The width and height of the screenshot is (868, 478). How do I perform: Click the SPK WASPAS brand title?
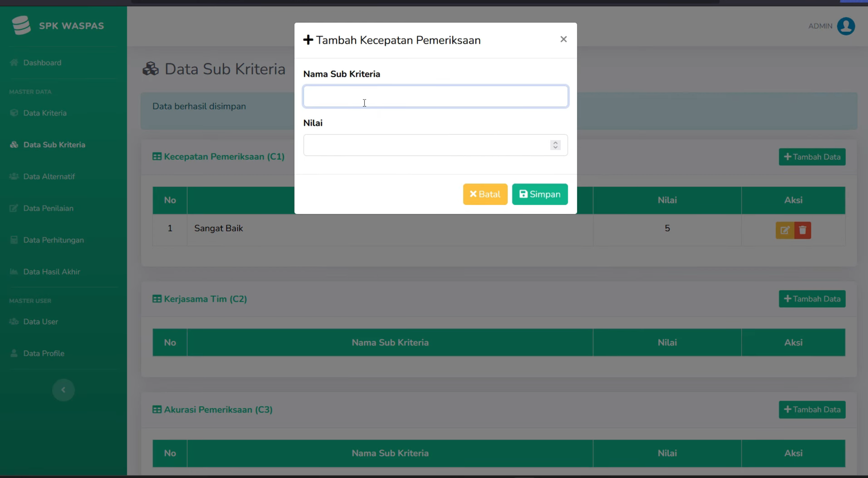(71, 26)
